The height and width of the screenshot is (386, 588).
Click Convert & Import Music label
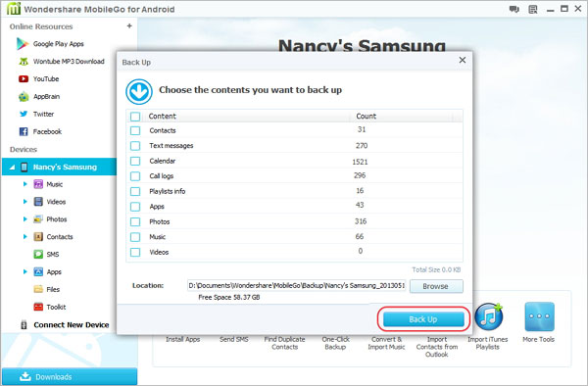point(386,343)
